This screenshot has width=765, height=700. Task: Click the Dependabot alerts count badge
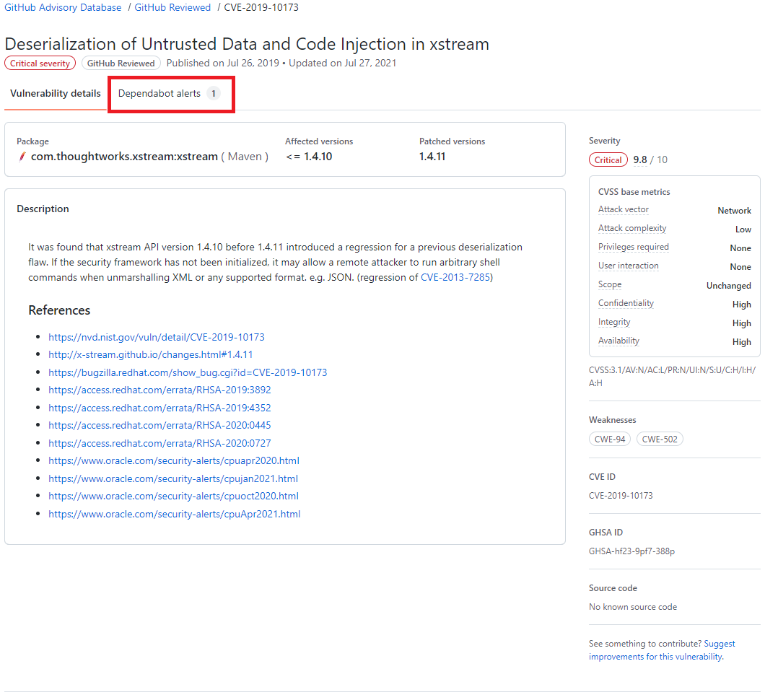(213, 93)
